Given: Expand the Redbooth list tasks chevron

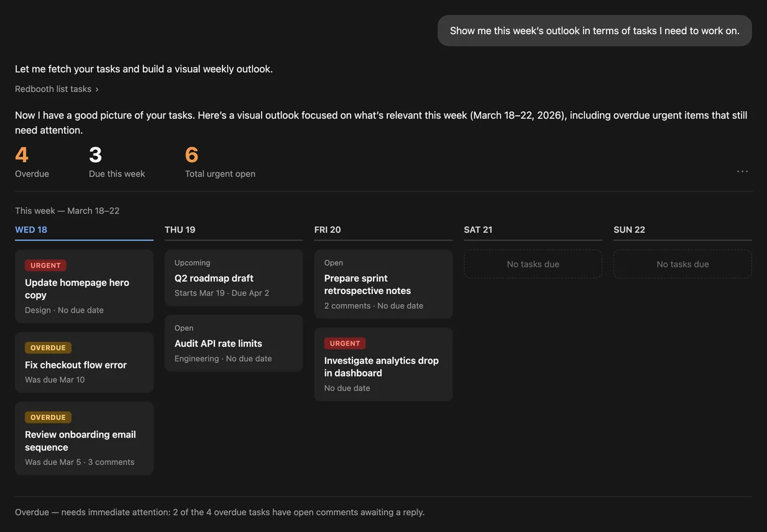Looking at the screenshot, I should point(96,89).
